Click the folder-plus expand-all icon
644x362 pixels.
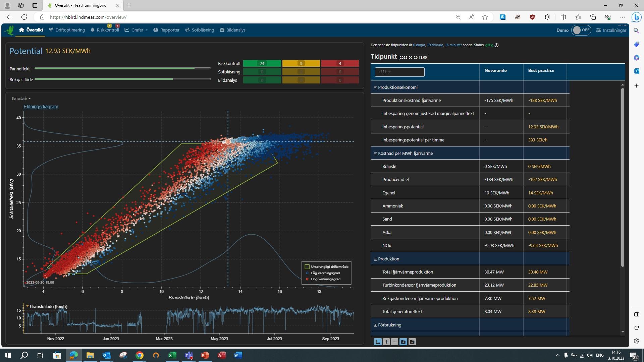click(404, 342)
